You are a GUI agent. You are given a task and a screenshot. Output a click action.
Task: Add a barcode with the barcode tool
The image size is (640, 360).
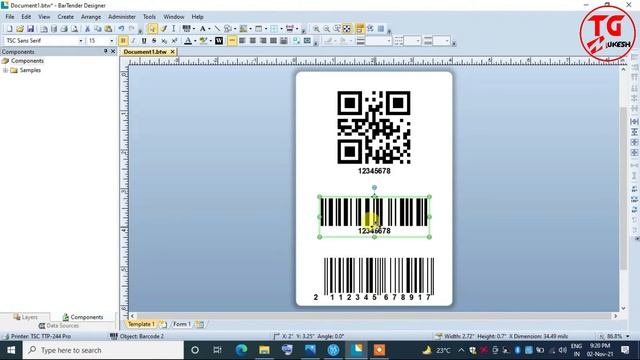point(186,29)
